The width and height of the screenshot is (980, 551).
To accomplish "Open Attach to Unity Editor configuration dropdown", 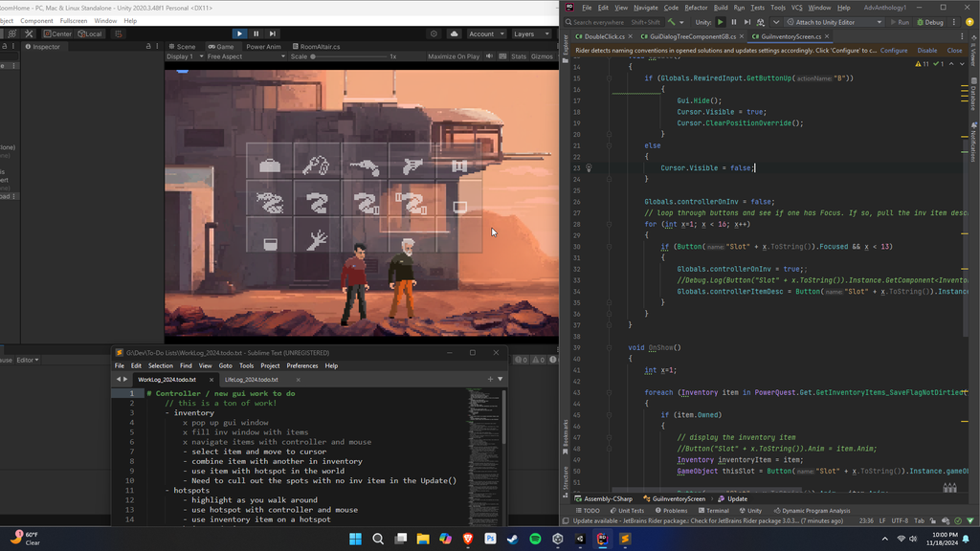I will coord(835,23).
